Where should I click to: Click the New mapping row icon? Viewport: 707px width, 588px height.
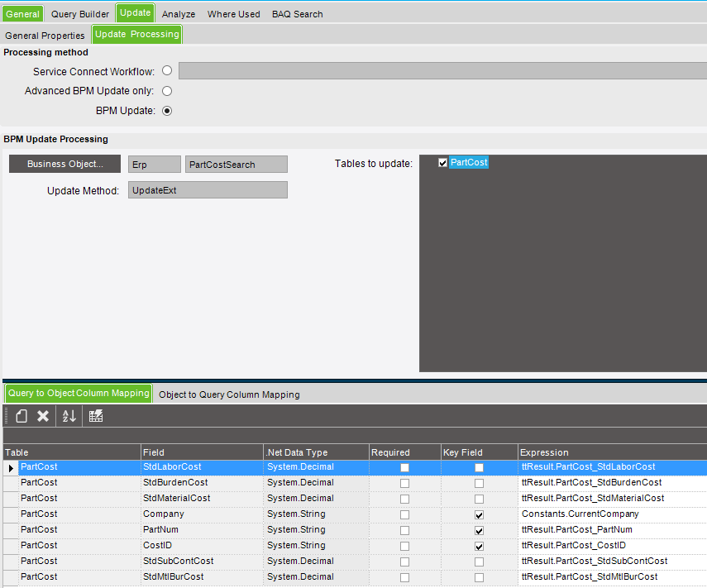click(x=21, y=416)
